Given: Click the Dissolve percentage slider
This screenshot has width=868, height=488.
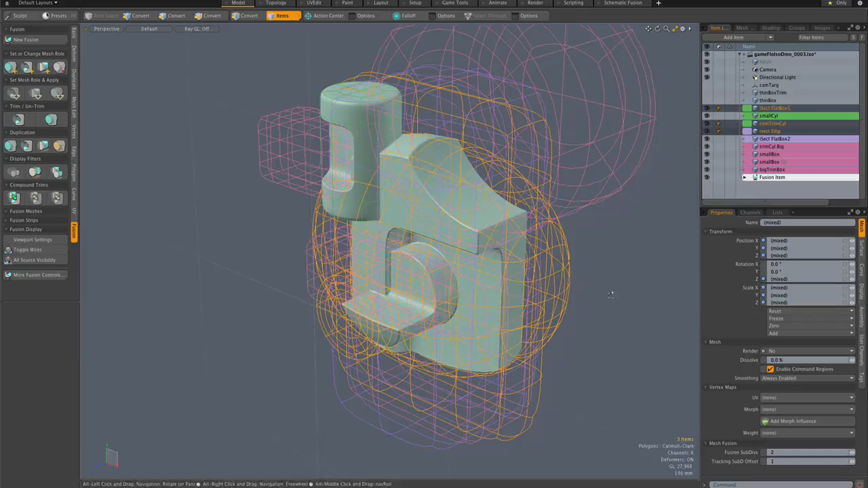Looking at the screenshot, I should click(808, 360).
